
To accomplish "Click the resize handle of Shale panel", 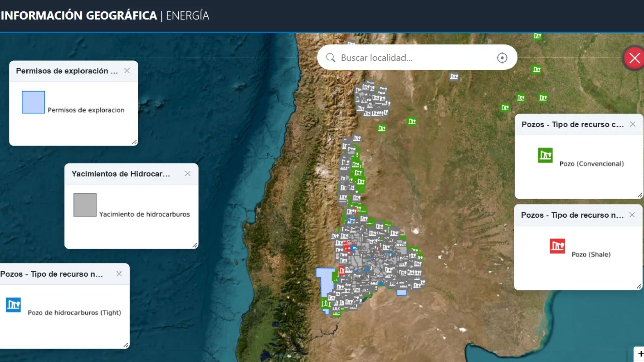I will coord(639,286).
